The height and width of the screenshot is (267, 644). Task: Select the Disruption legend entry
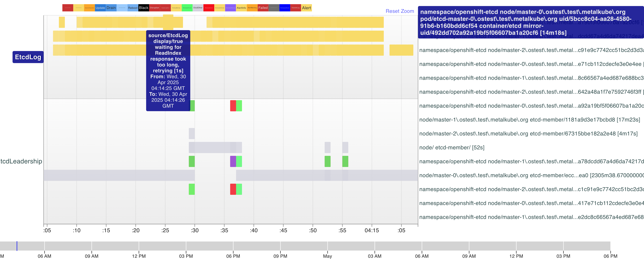tap(154, 8)
